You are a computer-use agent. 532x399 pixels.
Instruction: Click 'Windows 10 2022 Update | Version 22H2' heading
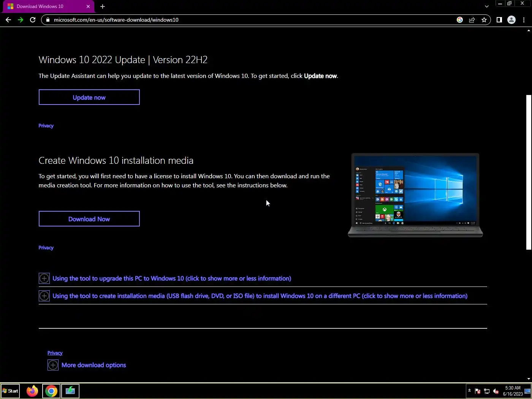pos(123,60)
